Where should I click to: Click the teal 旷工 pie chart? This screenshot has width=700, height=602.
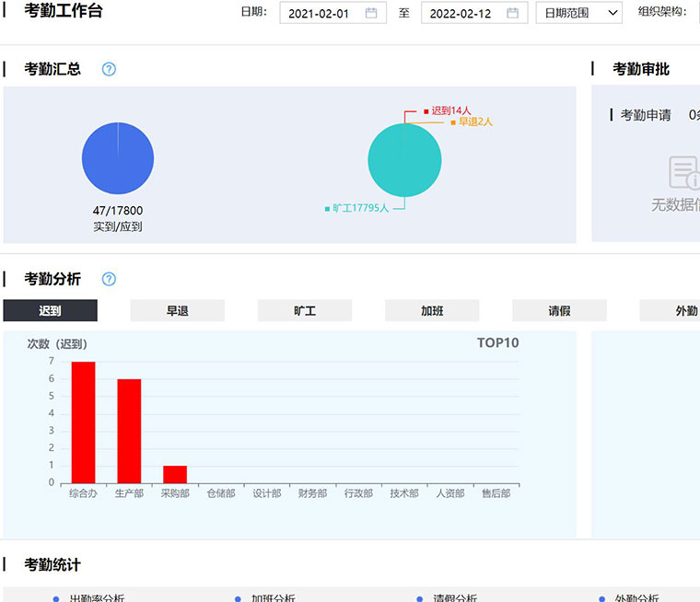(404, 160)
